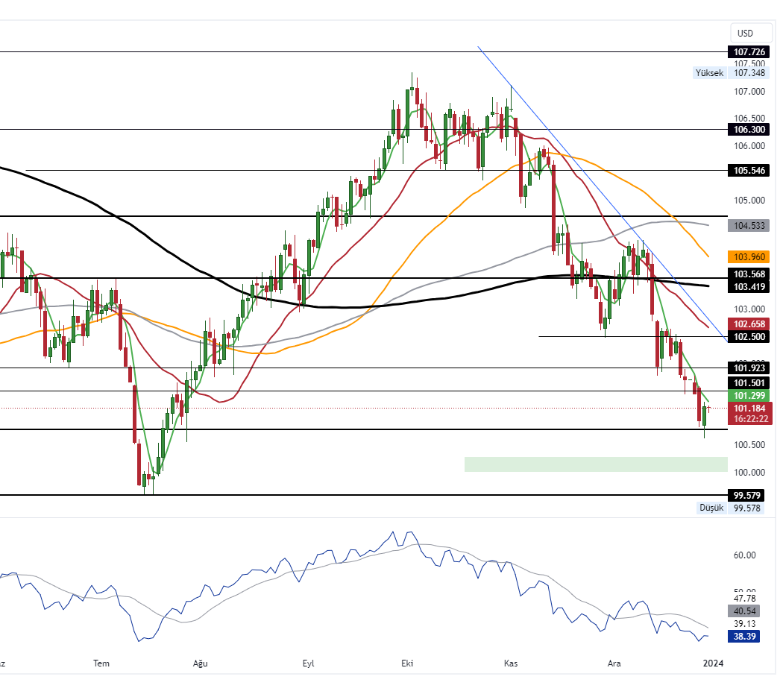Click the orange 103.960 moving average label
The width and height of the screenshot is (783, 700).
pyautogui.click(x=748, y=256)
